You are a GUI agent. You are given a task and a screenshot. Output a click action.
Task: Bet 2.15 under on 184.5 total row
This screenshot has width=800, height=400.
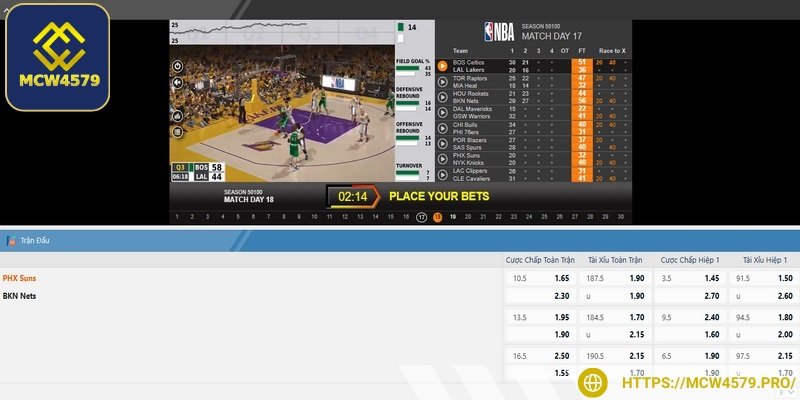(x=615, y=335)
